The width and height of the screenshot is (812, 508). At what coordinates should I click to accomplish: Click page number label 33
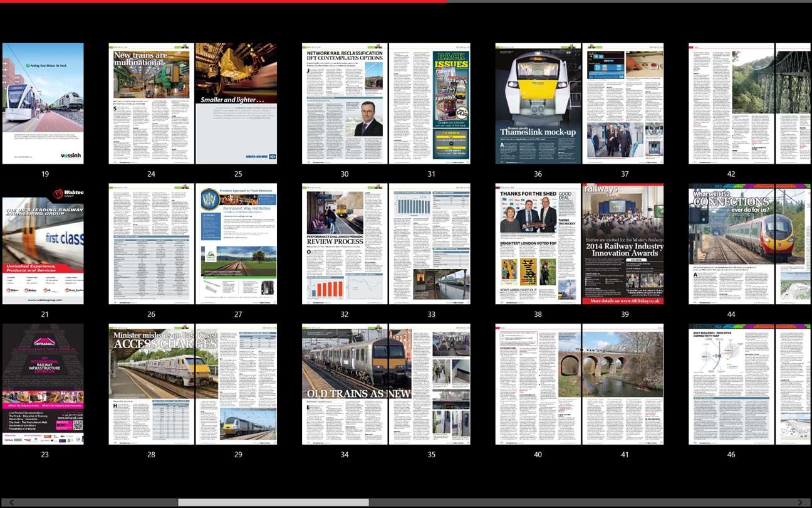tap(431, 314)
